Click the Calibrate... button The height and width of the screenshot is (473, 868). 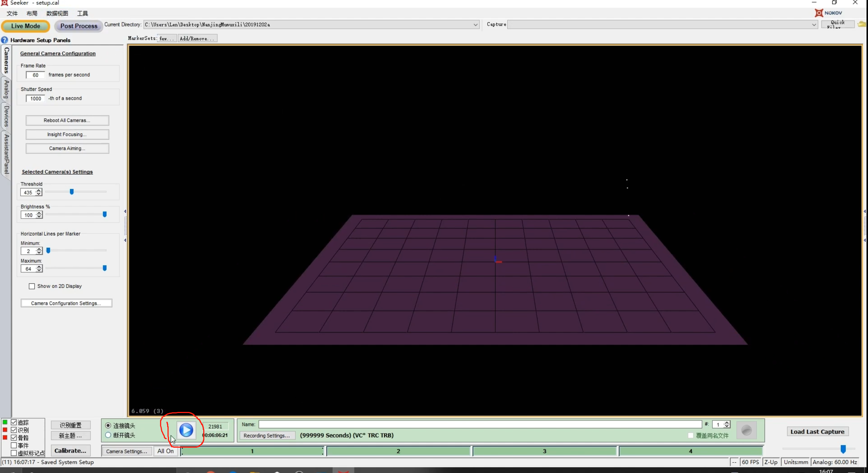[70, 451]
